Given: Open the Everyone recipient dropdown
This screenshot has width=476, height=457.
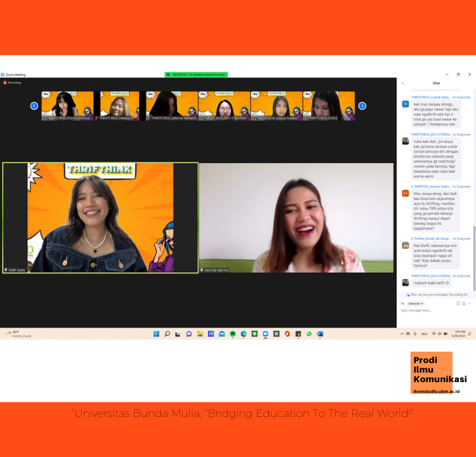Looking at the screenshot, I should [416, 303].
